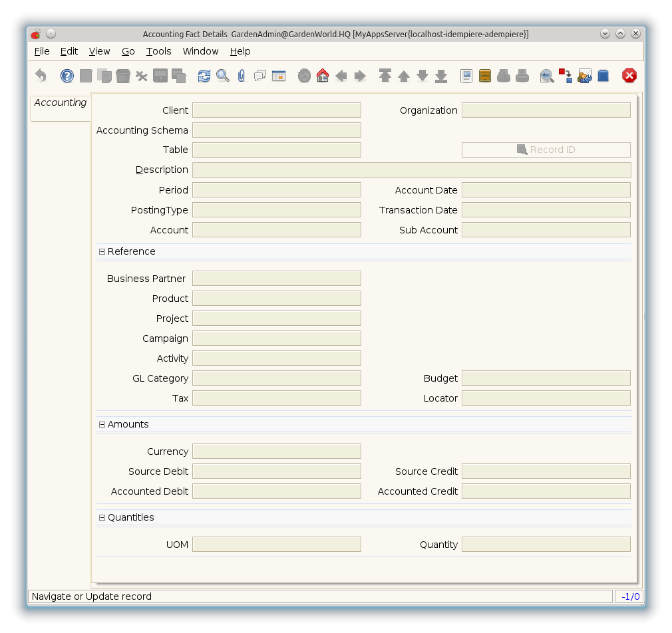Click the Undo changes arrow icon
The height and width of the screenshot is (633, 672).
[x=41, y=76]
